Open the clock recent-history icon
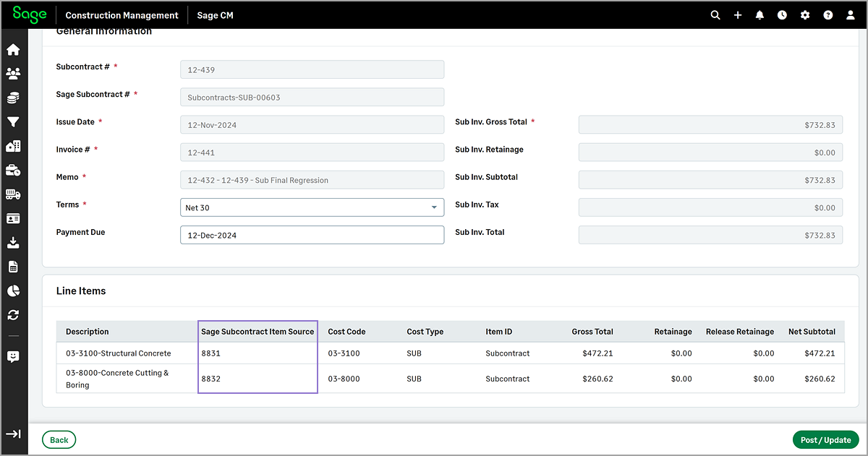This screenshot has width=868, height=456. click(x=782, y=15)
